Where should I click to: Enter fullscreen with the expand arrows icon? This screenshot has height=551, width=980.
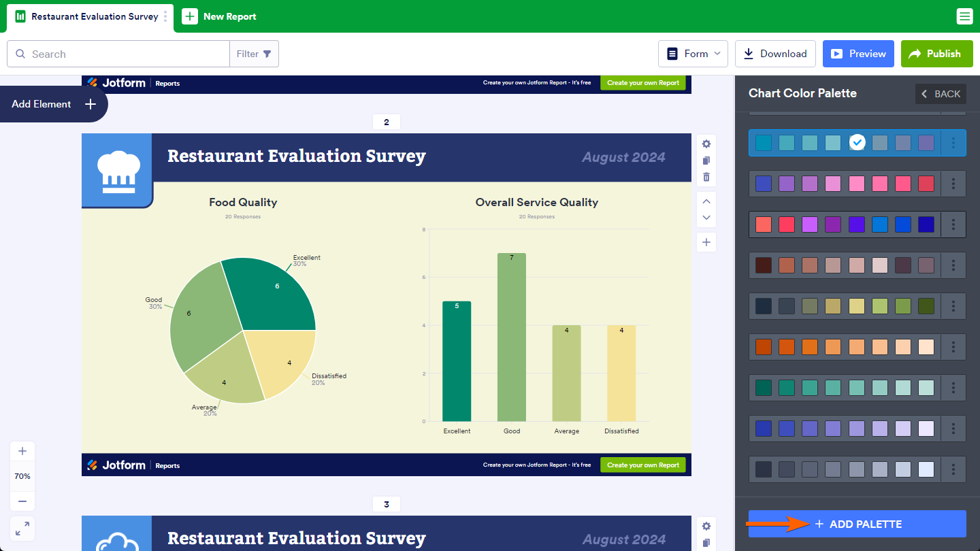coord(22,529)
